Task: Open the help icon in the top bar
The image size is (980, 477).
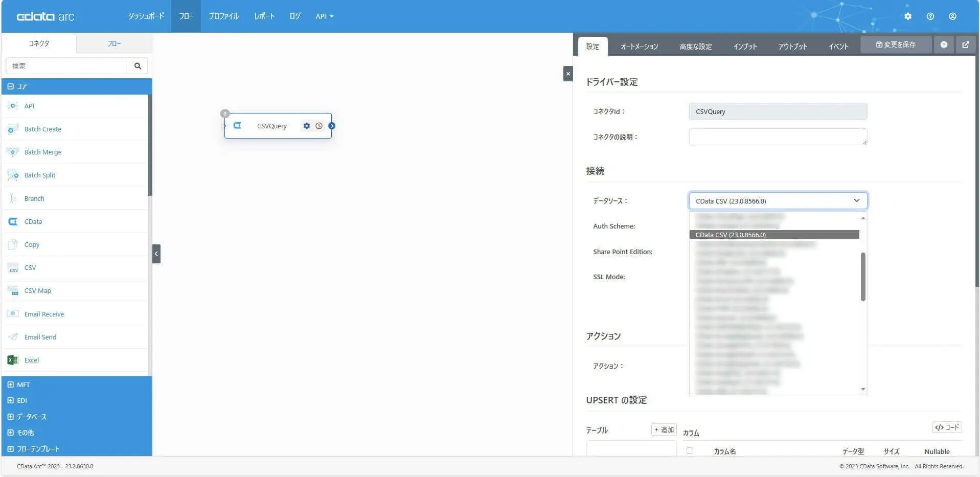Action: click(x=930, y=16)
